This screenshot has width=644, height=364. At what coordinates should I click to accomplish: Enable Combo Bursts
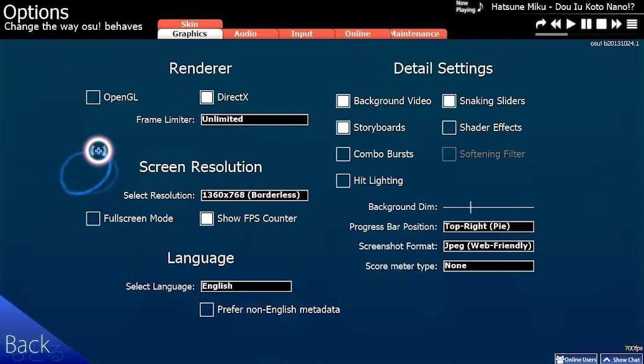click(x=343, y=154)
